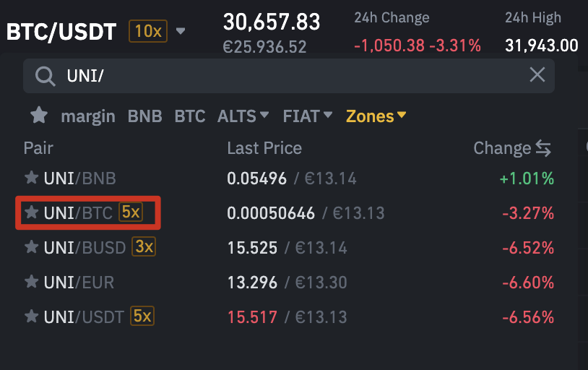The height and width of the screenshot is (370, 588).
Task: Click the search magnifier icon
Action: point(45,76)
